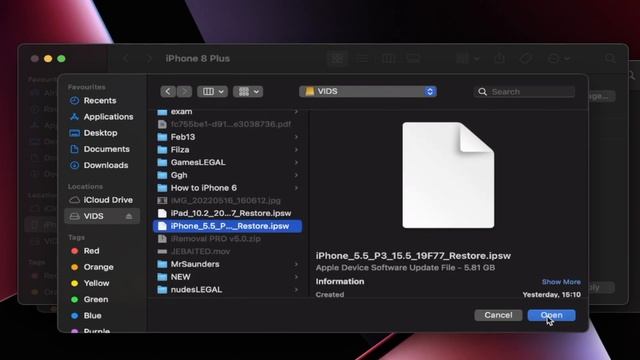Click the Filza folder icon
Screen dimensions: 640x360
pos(162,149)
